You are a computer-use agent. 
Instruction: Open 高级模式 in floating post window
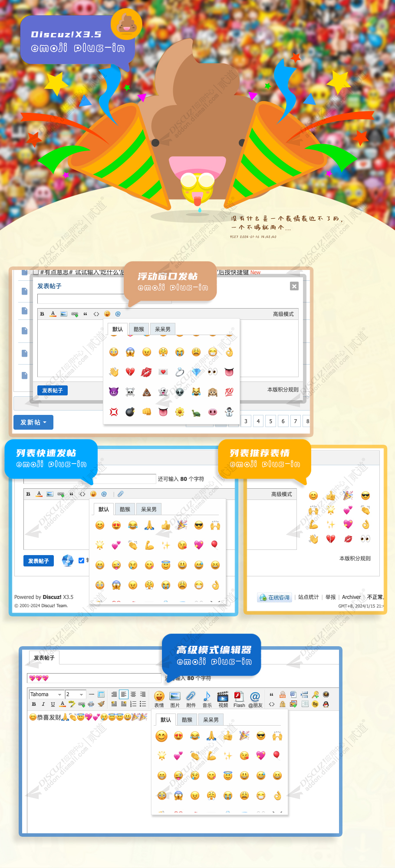283,314
